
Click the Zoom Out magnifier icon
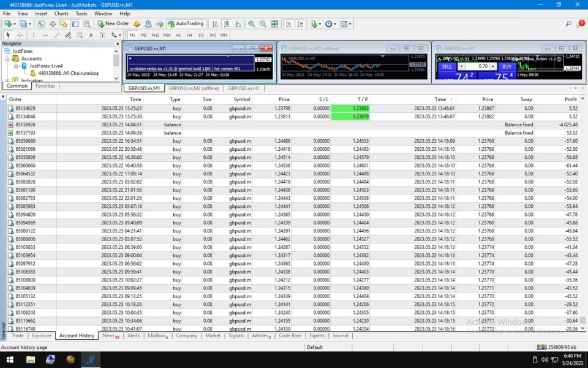click(263, 24)
